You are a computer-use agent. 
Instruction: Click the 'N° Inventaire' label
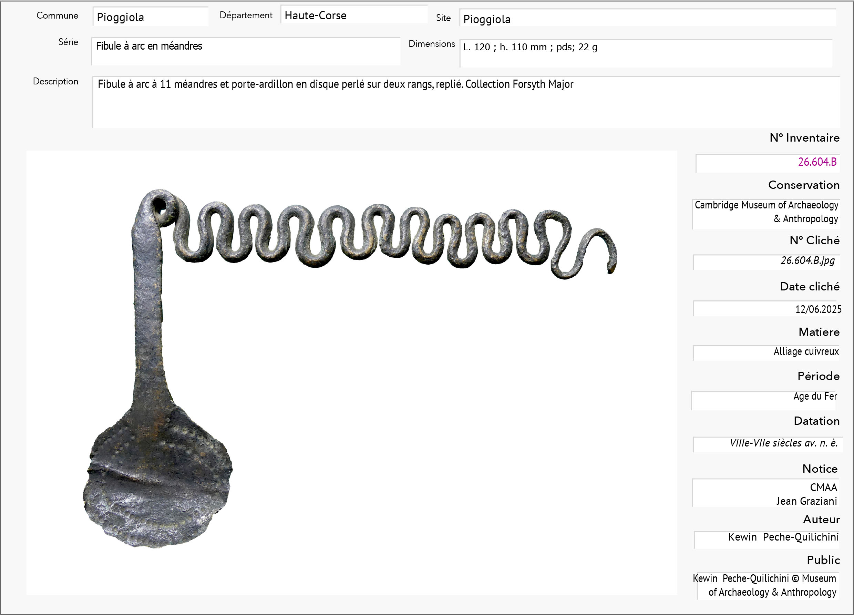pos(804,138)
